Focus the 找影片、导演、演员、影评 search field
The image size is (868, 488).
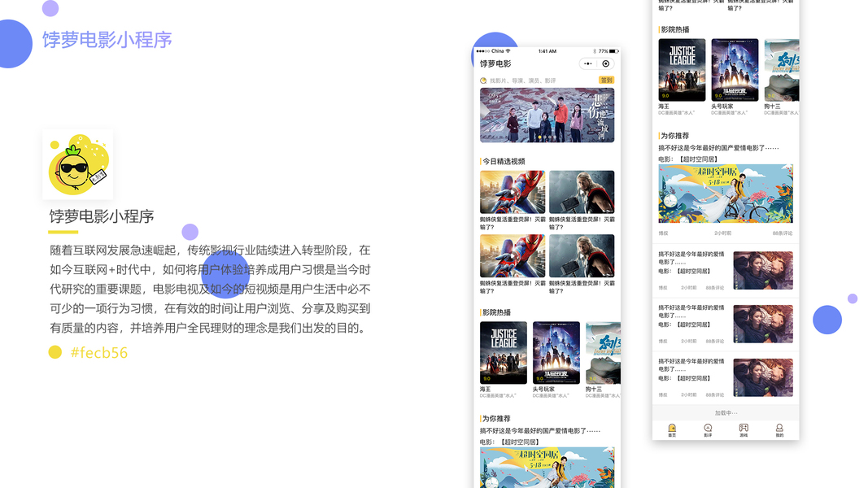tap(522, 81)
